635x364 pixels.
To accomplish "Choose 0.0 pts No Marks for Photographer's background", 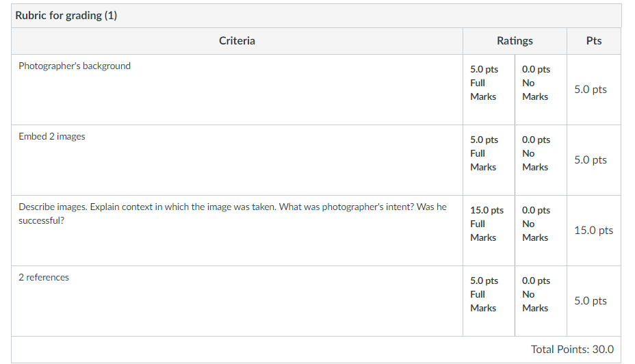I will click(541, 90).
